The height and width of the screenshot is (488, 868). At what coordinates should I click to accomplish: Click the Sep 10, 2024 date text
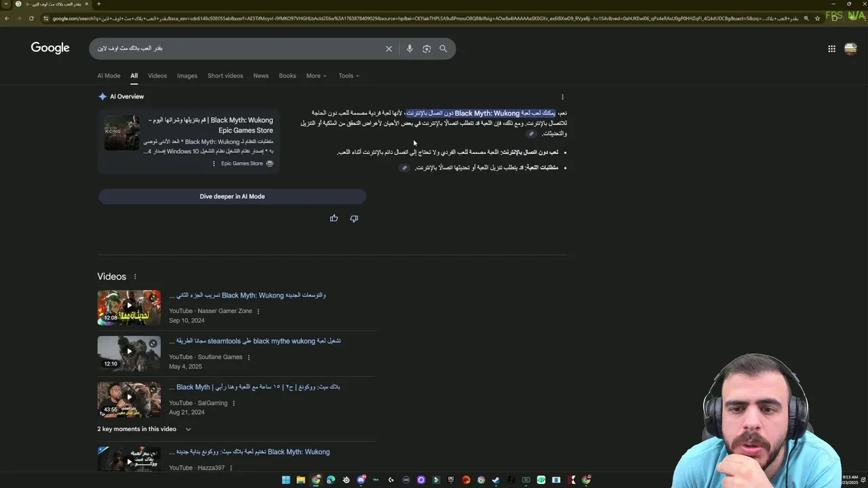pyautogui.click(x=186, y=321)
